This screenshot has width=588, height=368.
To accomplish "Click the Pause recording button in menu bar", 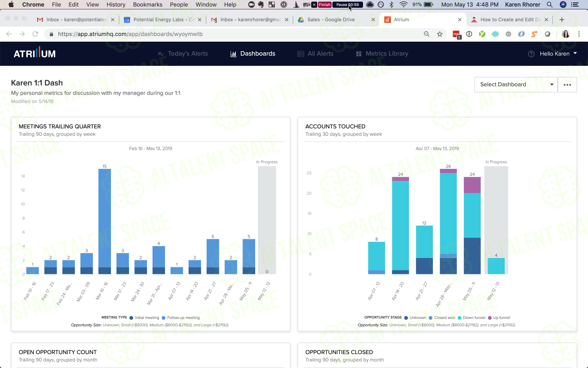I will click(347, 4).
